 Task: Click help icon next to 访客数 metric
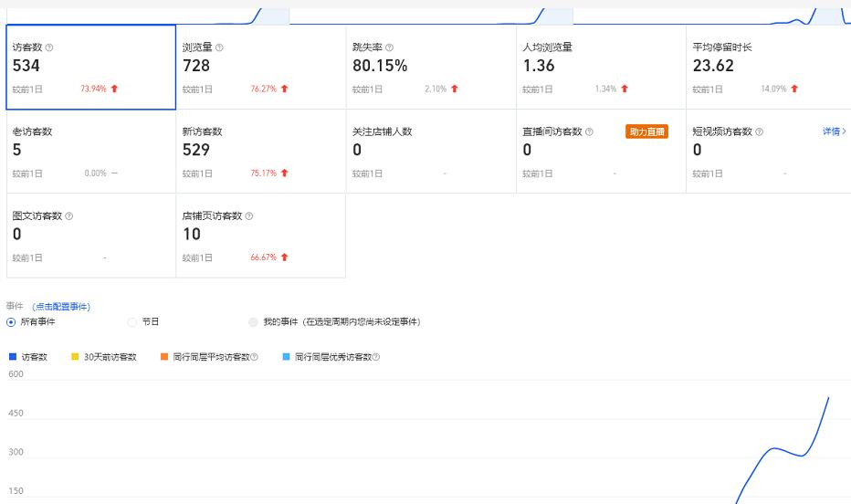click(49, 47)
